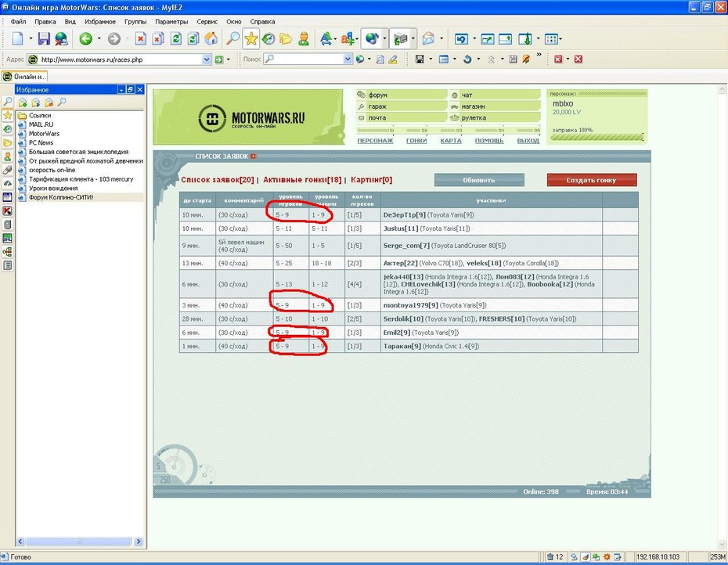Open the Уроки вождения favorite
728x565 pixels.
(53, 188)
